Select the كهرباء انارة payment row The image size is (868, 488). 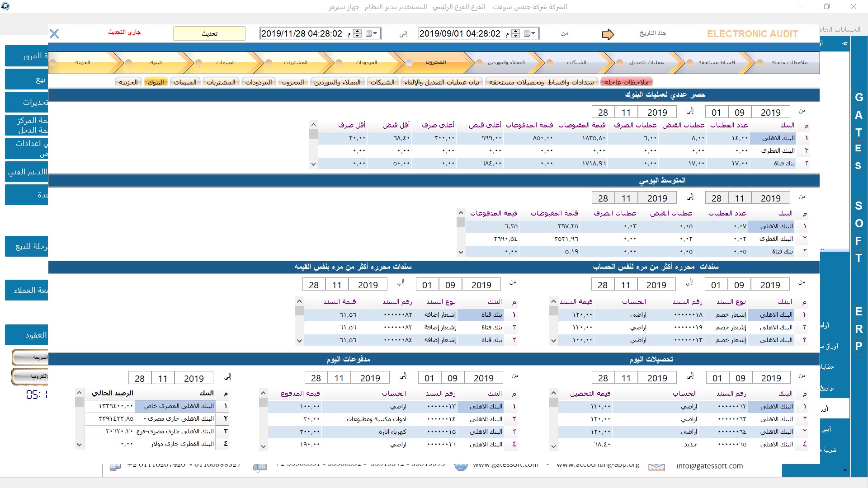[x=394, y=432]
